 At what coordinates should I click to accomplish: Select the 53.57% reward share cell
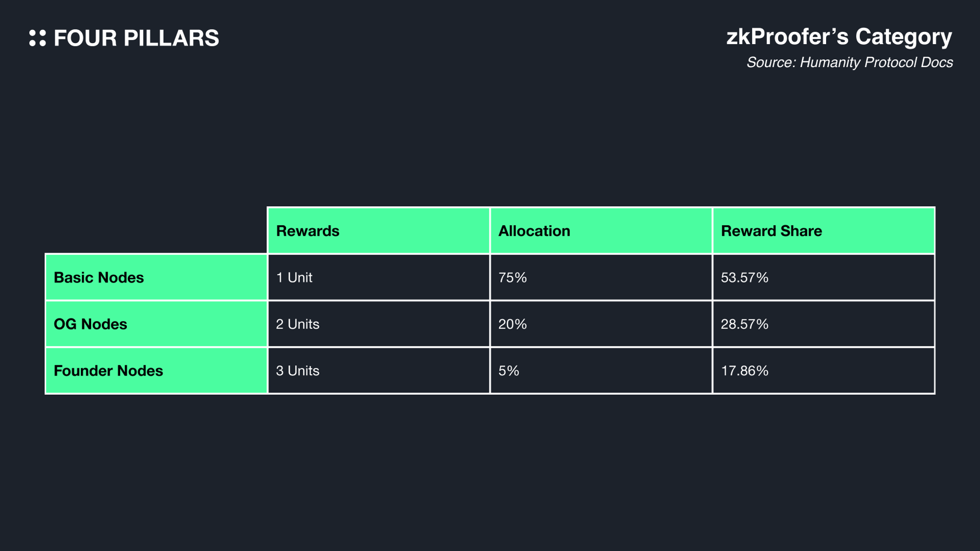point(744,277)
